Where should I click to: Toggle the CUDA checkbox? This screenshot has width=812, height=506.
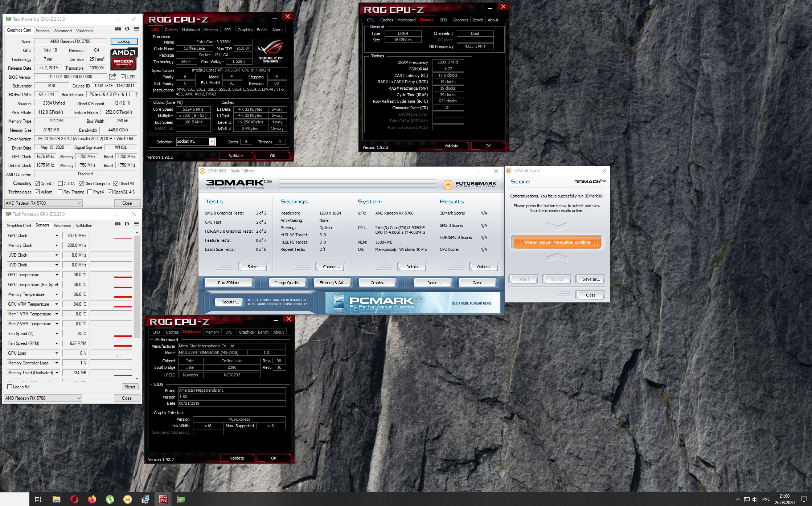click(x=60, y=183)
